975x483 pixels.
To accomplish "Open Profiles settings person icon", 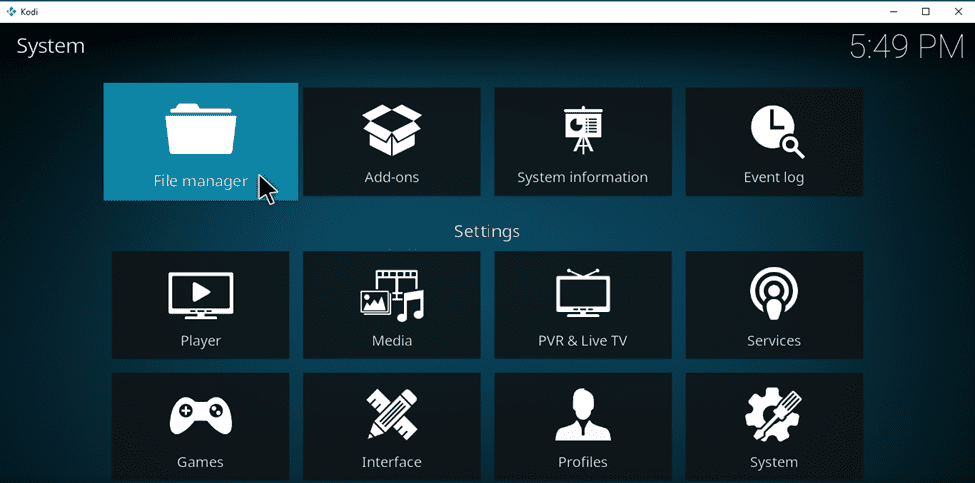I will point(583,414).
